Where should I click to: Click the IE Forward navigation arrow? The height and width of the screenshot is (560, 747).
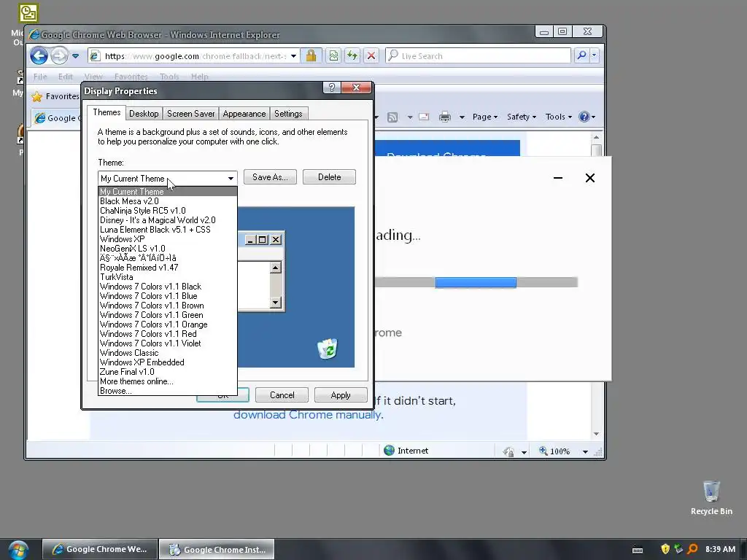tap(59, 55)
